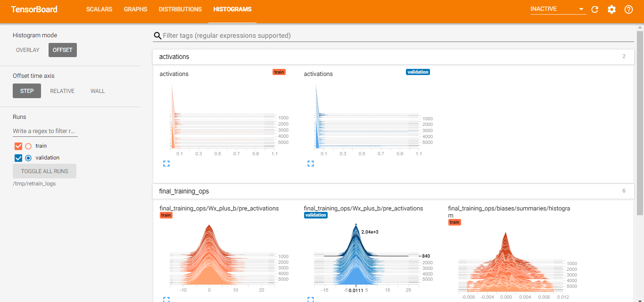Screen dimensions: 644x302
Task: Open the HISTOGRAMS tab
Action: coord(232,9)
